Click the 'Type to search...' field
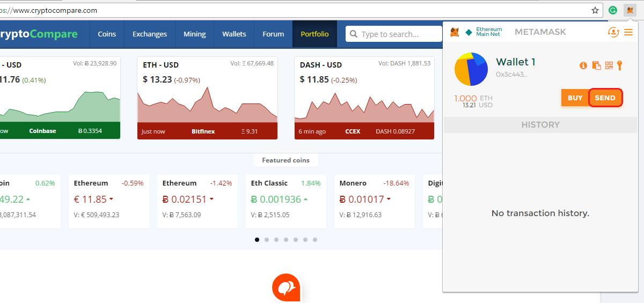 393,34
